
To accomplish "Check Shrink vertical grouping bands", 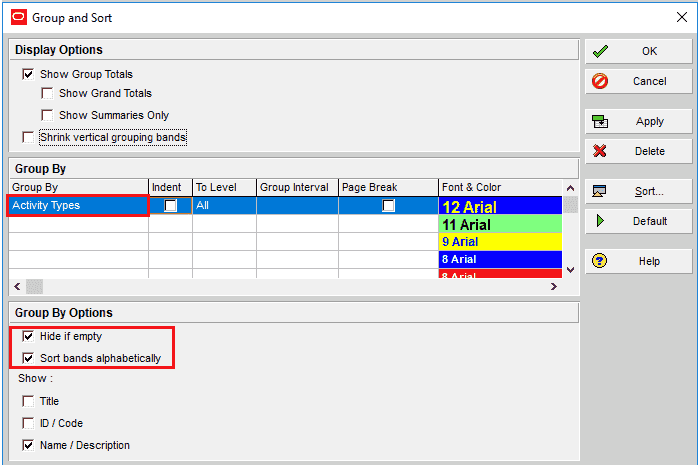I will point(28,137).
